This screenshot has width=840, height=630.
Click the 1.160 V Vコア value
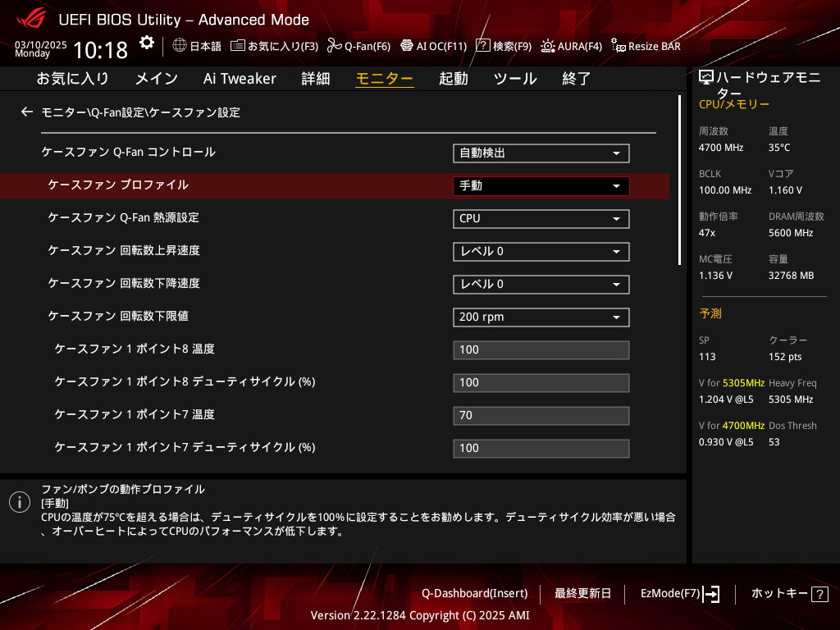pos(785,190)
